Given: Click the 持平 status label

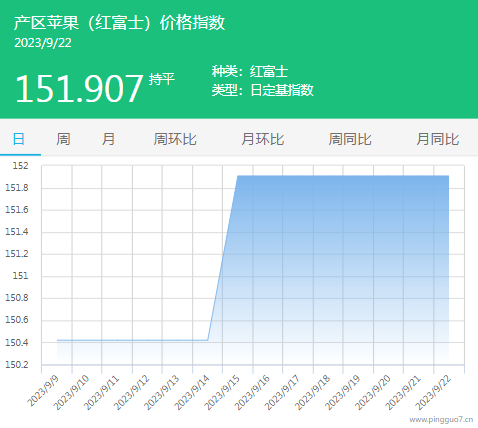Looking at the screenshot, I should (162, 79).
